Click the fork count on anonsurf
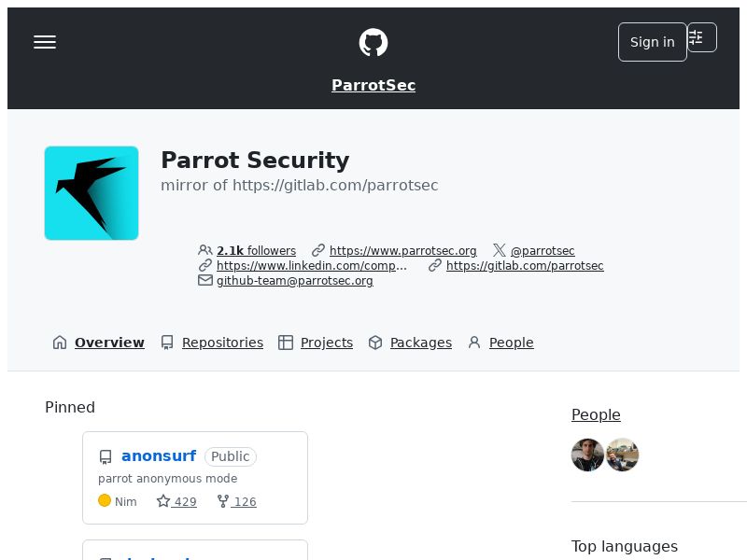Screen dimensions: 747x560 (236, 501)
